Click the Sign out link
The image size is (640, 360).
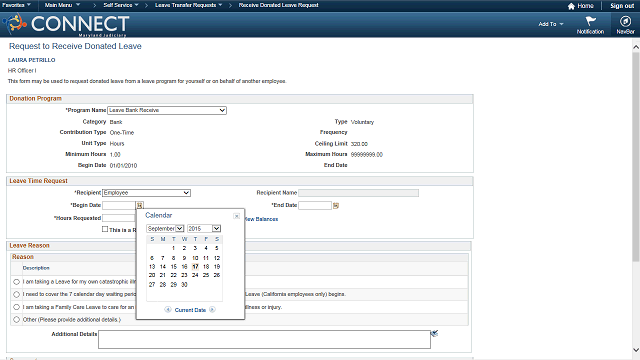click(x=622, y=6)
